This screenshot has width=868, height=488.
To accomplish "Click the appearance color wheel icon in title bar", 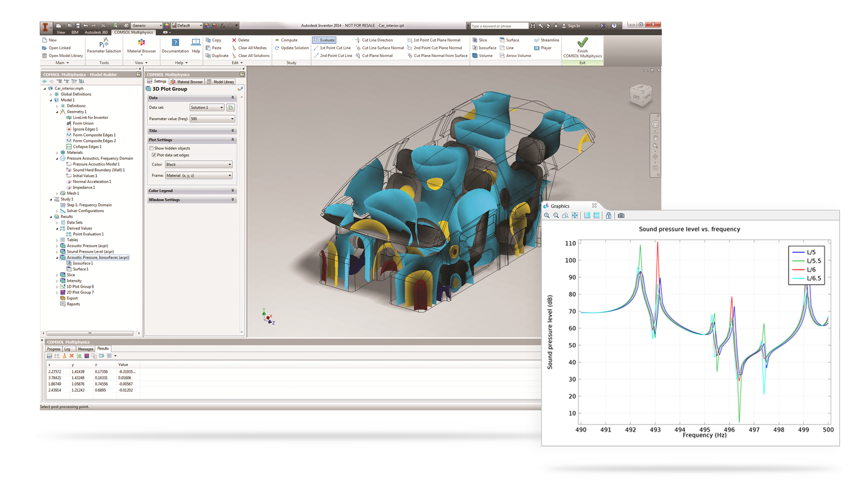I will [167, 26].
